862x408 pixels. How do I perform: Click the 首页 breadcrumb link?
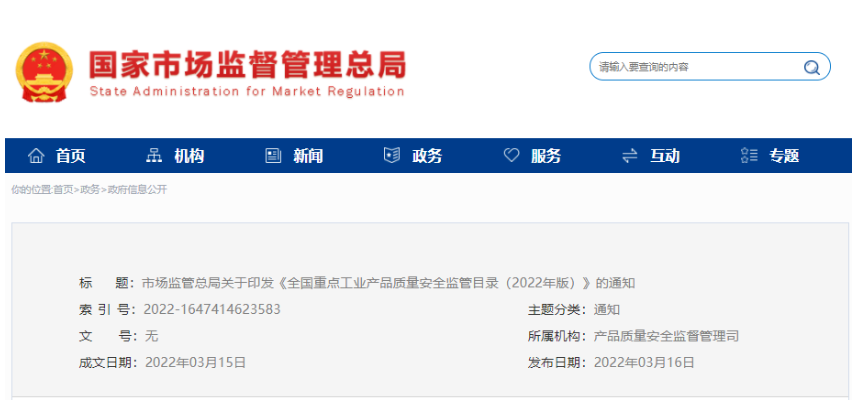63,190
